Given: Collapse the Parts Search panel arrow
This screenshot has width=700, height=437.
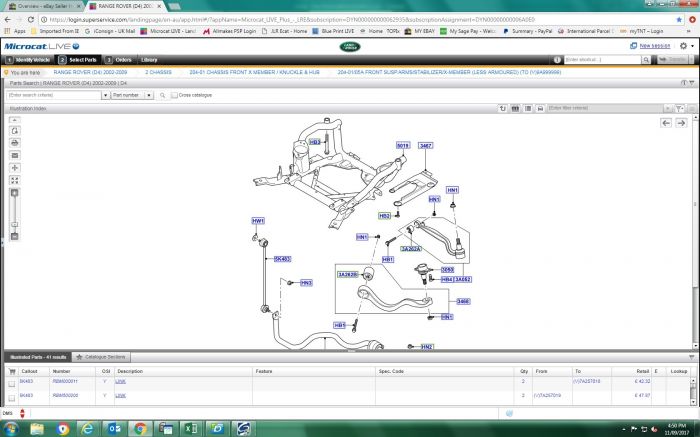Looking at the screenshot, I should pyautogui.click(x=692, y=83).
